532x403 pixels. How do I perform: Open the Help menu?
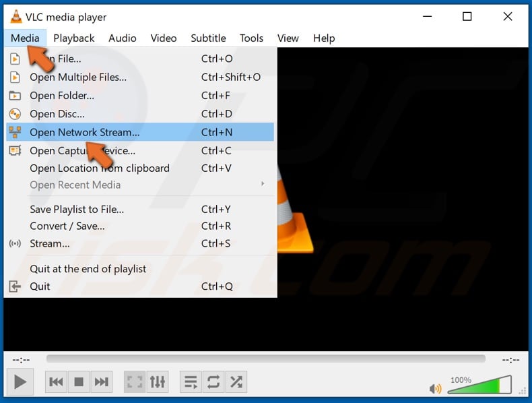click(324, 38)
